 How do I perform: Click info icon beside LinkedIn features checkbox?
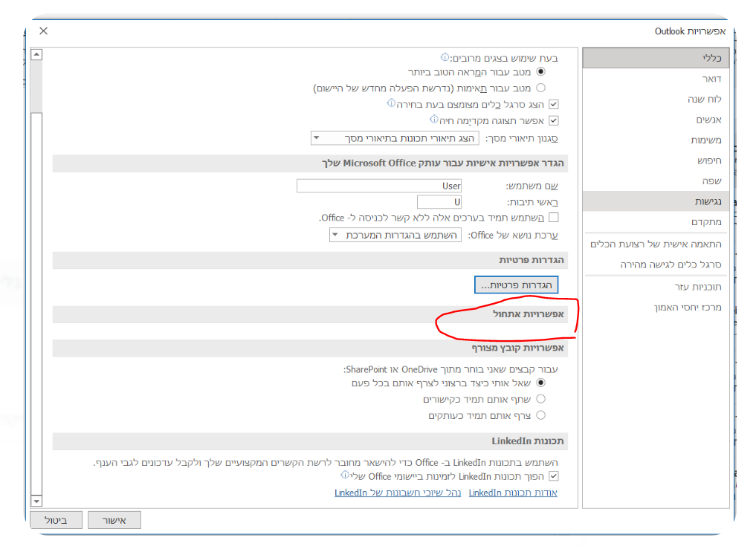point(345,475)
